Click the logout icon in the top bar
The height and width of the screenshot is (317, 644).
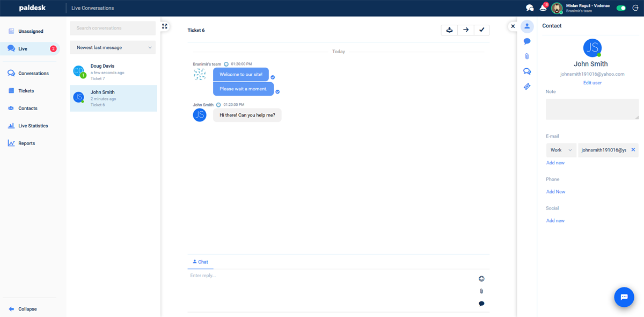[635, 8]
